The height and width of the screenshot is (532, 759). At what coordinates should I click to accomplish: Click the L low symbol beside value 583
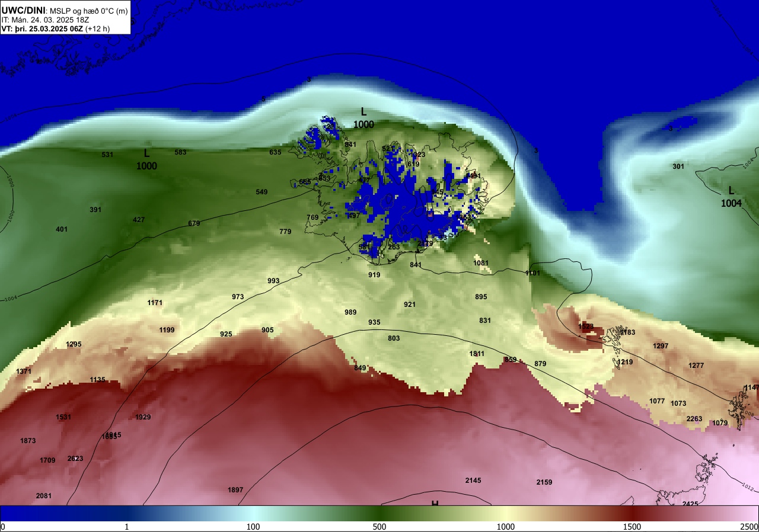click(x=146, y=153)
